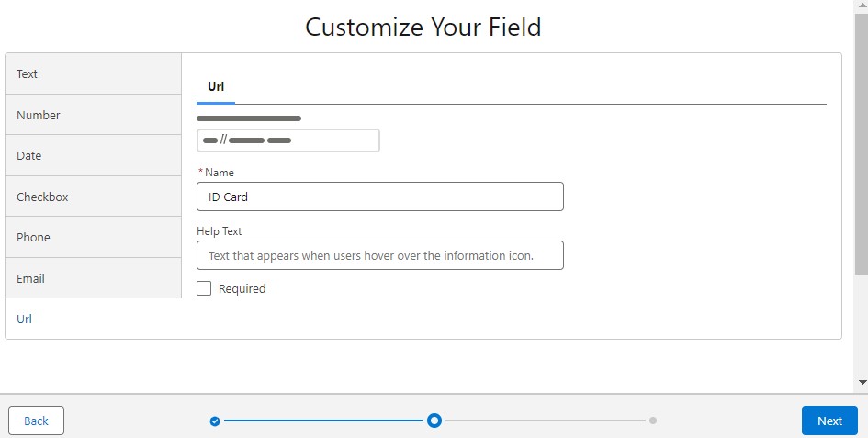
Task: Click the scrollbar up arrow
Action: point(862,7)
